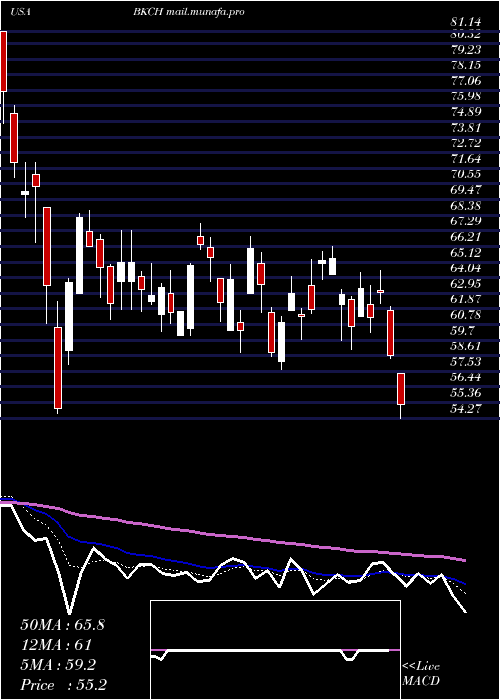Image resolution: width=500 pixels, height=700 pixels.
Task: Click the price label 68.38
Action: (467, 206)
